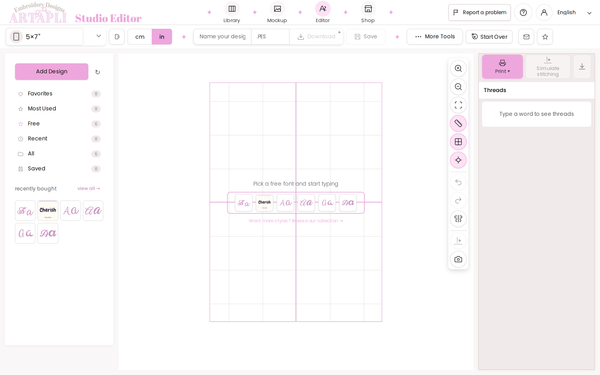Viewport: 600px width, 375px height.
Task: Choose the fourth free font on the canvas
Action: 306,203
